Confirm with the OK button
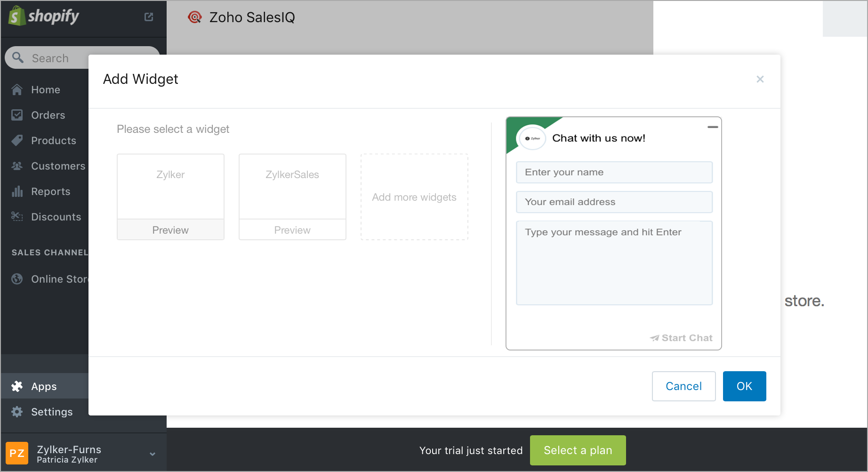 click(744, 386)
